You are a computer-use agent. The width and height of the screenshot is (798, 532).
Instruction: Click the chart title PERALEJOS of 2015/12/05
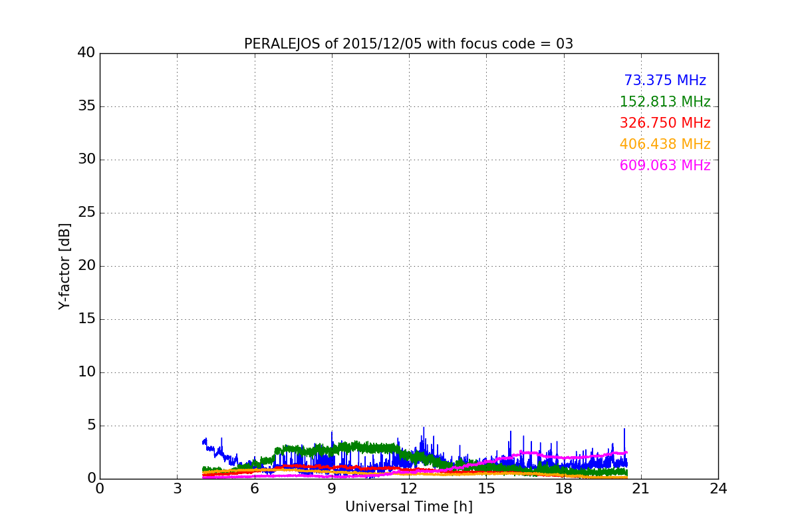pyautogui.click(x=408, y=44)
